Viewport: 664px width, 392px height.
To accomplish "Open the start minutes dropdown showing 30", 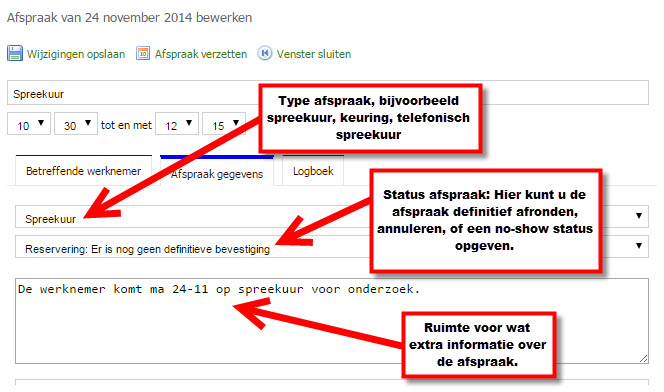I will [76, 124].
